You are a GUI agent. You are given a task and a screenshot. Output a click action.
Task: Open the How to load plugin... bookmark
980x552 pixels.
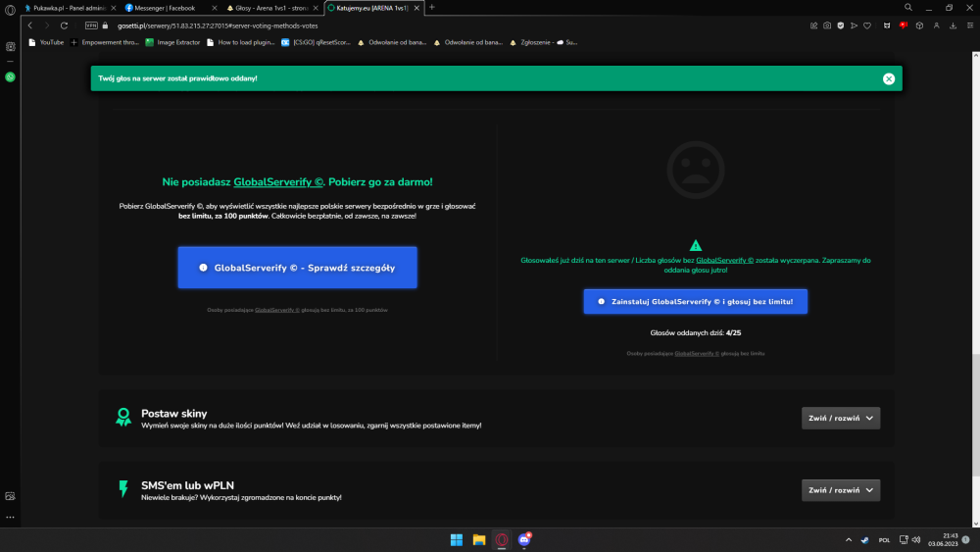click(x=241, y=42)
